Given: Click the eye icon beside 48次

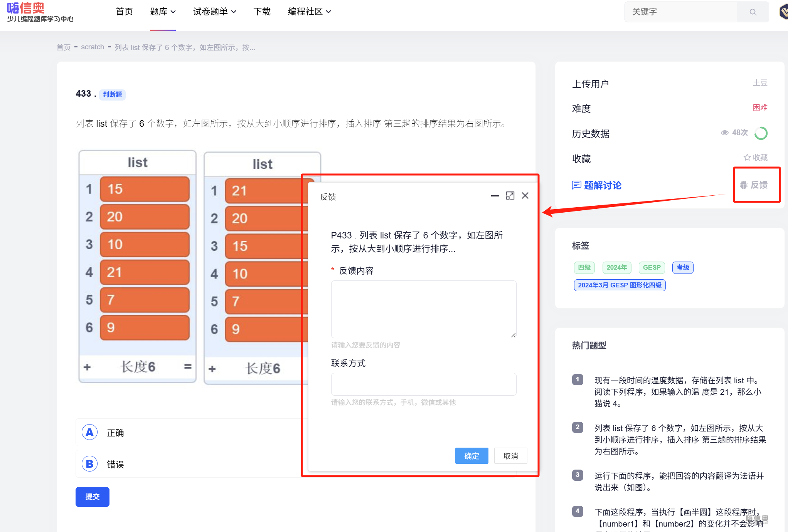Looking at the screenshot, I should (x=725, y=133).
